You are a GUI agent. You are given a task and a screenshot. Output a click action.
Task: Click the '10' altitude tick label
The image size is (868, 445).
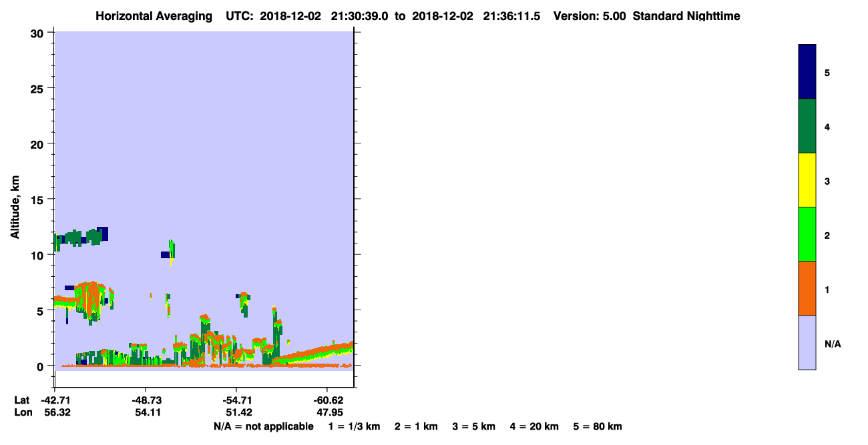38,255
